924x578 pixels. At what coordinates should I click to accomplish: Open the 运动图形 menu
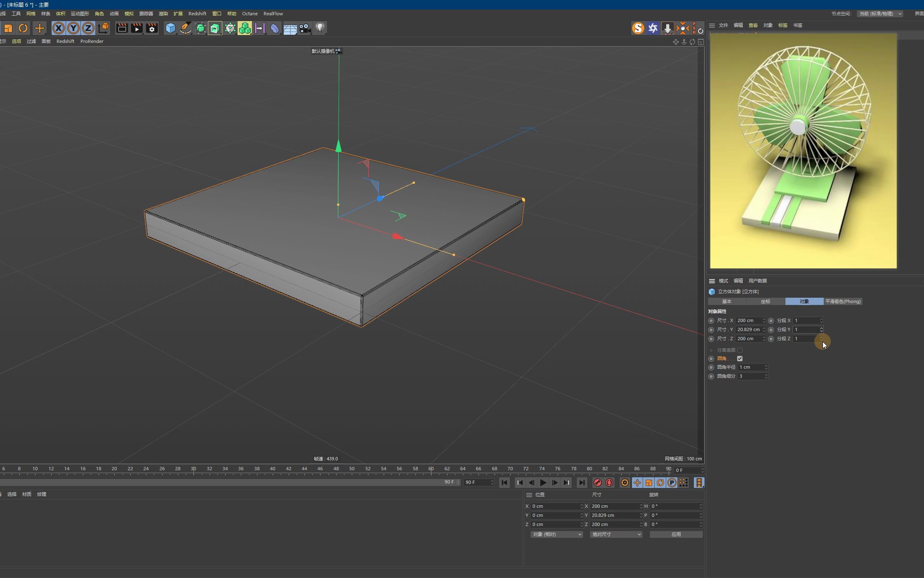[80, 14]
